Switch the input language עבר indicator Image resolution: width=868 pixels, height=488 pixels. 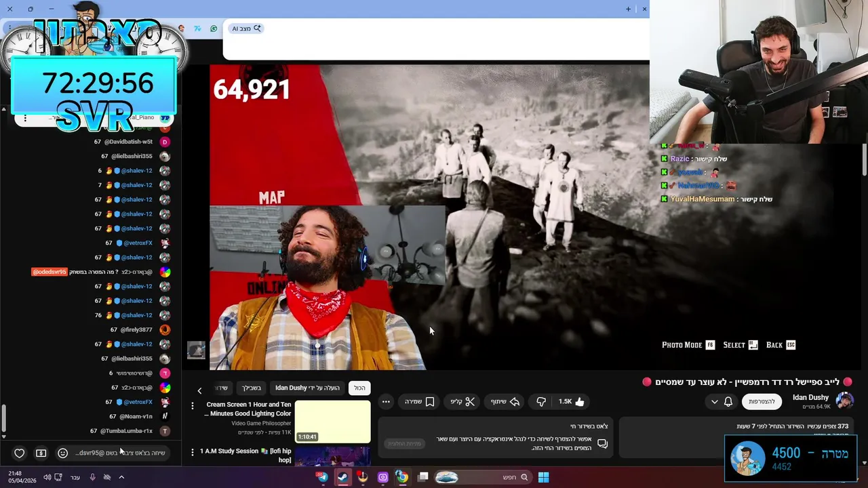click(x=75, y=477)
